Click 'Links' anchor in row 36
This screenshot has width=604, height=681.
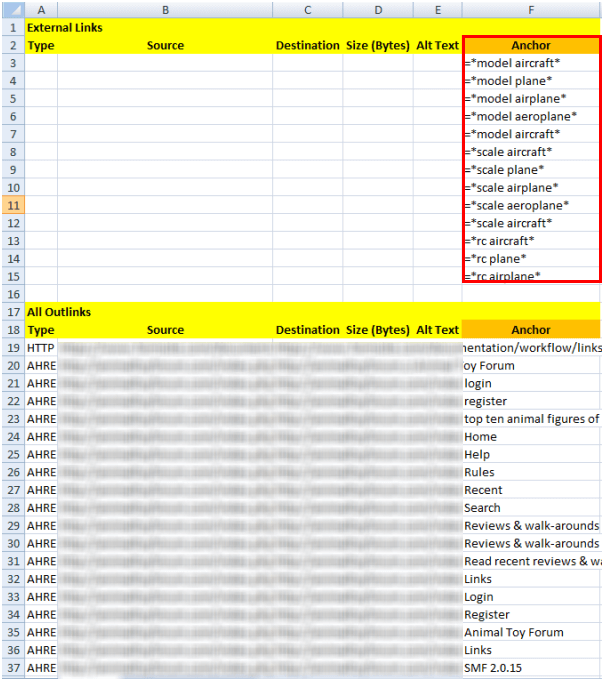tap(531, 650)
